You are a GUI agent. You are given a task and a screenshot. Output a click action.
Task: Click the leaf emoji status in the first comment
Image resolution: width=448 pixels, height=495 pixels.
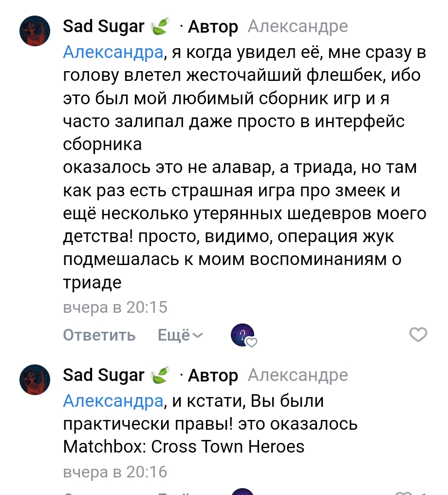coord(160,26)
